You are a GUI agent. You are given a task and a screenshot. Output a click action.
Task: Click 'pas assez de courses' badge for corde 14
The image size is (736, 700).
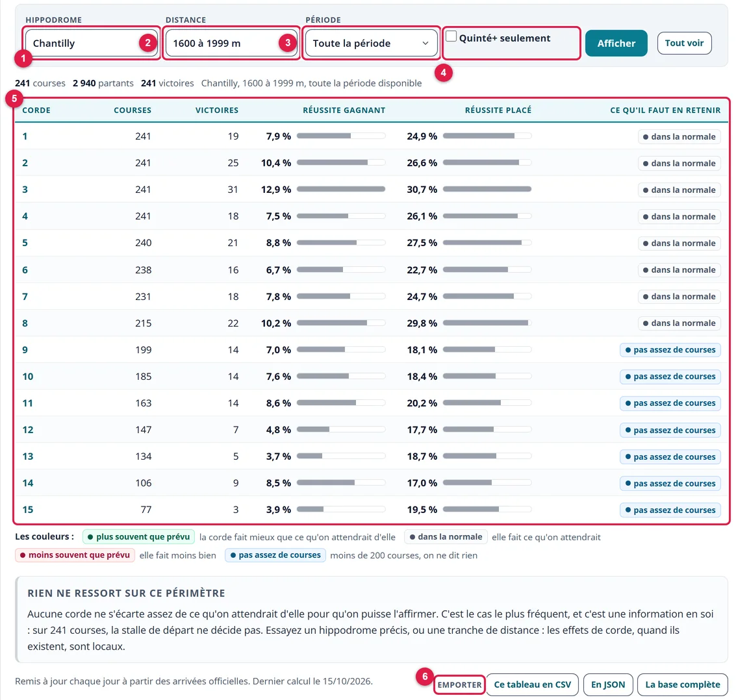(x=670, y=483)
